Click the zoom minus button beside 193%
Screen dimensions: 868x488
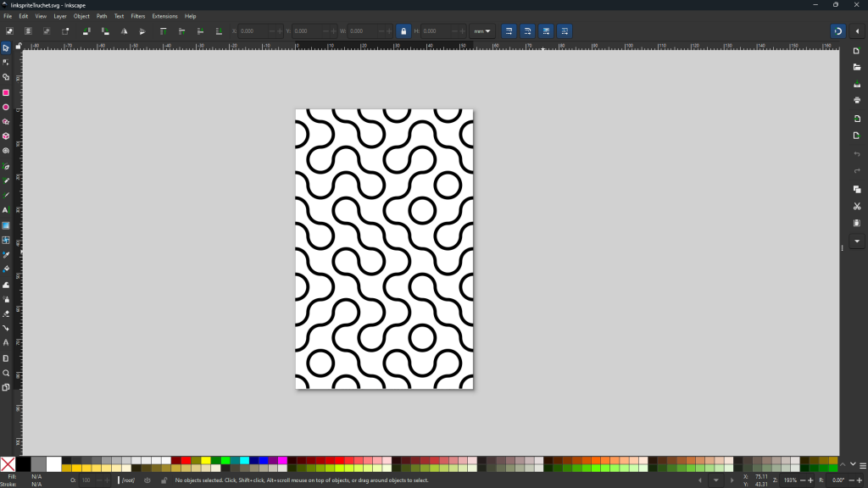tap(802, 480)
